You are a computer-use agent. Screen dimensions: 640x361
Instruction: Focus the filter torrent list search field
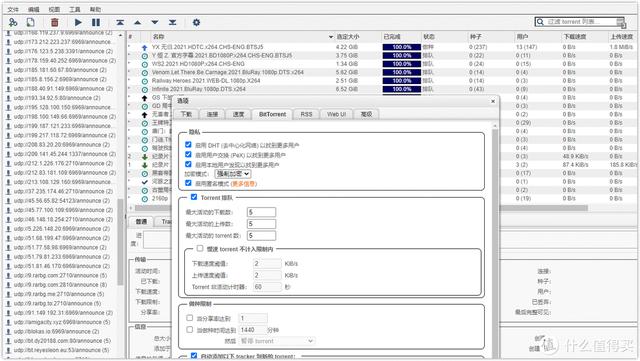pyautogui.click(x=581, y=22)
